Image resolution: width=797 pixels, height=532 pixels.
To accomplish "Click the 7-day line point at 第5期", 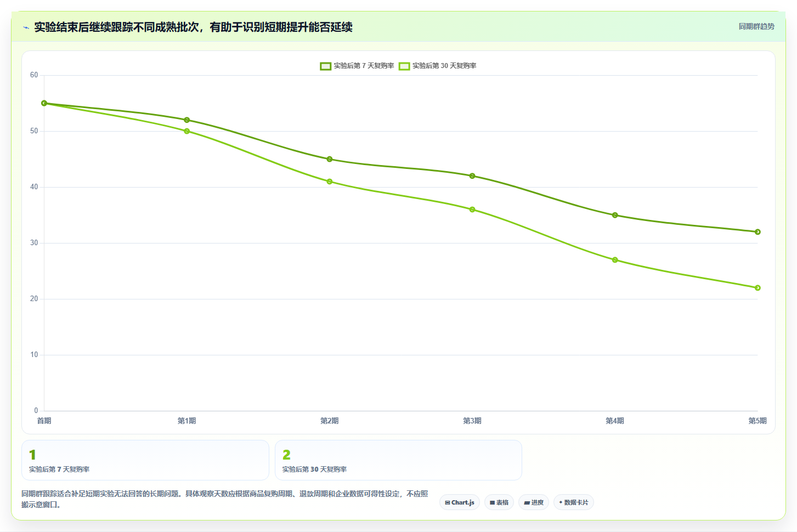I will click(x=758, y=232).
